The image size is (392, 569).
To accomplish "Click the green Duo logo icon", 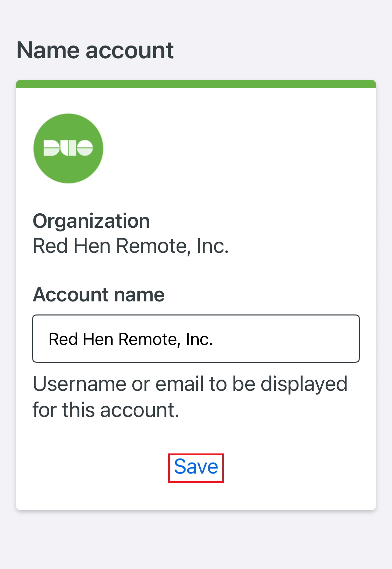I will coord(68,148).
